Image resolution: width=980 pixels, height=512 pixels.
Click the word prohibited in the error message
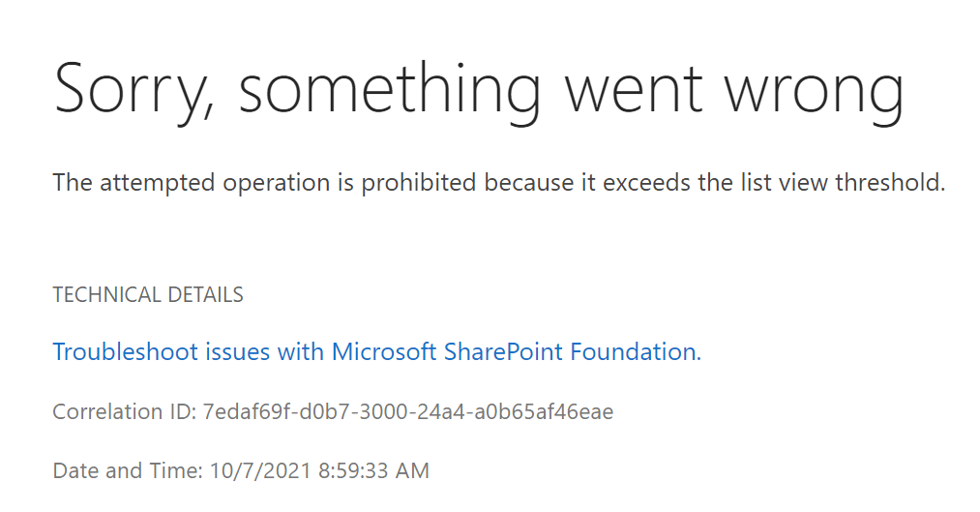pos(419,183)
